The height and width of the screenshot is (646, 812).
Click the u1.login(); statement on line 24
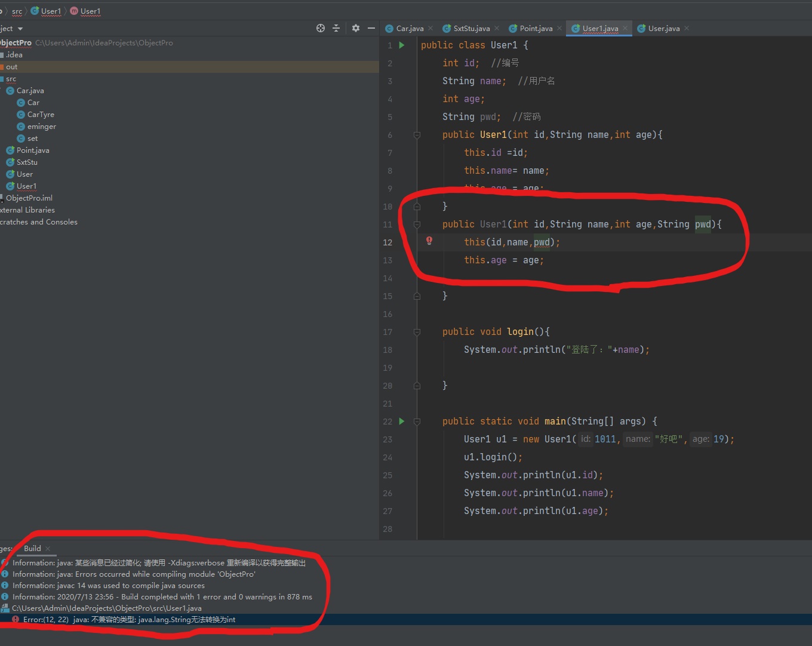(493, 457)
